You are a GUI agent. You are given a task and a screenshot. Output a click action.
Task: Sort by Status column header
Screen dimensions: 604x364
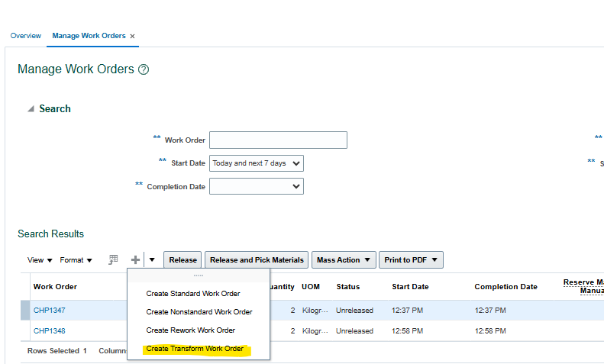click(x=348, y=287)
